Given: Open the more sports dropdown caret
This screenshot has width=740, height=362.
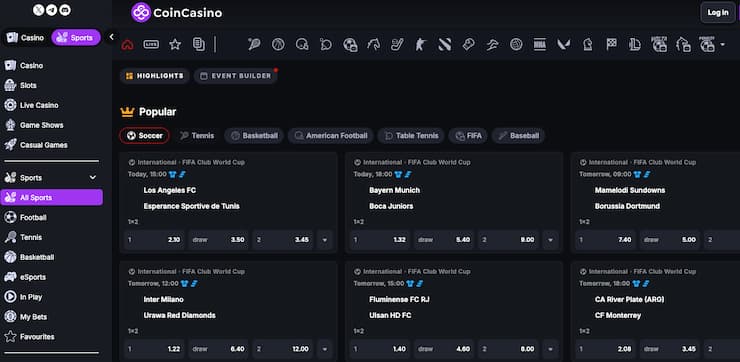Looking at the screenshot, I should coord(723,45).
